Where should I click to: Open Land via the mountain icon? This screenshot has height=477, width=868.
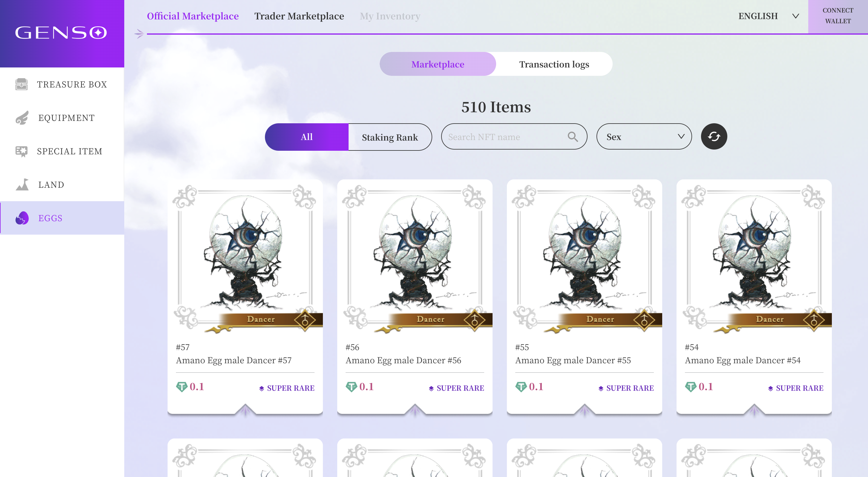click(22, 184)
